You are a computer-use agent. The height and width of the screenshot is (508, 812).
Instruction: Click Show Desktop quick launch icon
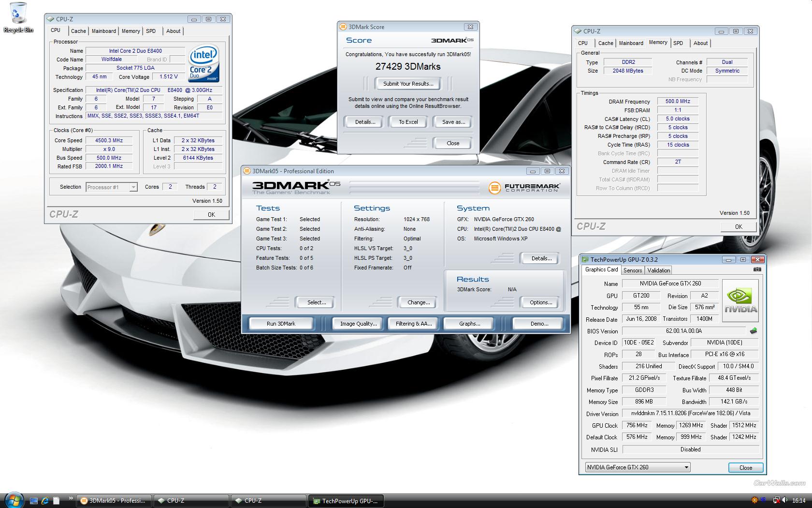[x=34, y=501]
